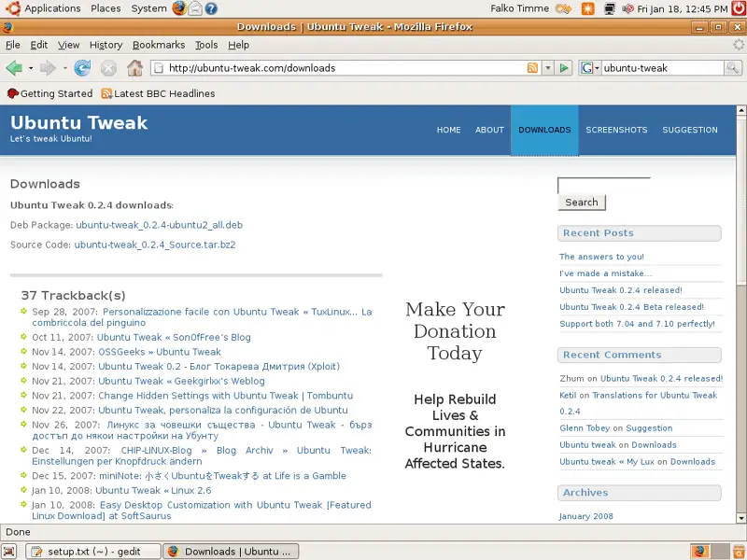Viewport: 747px width, 560px height.
Task: Download the ubuntu-tweak_0.2.4_Source.tar.bz2 source code
Action: coord(155,245)
